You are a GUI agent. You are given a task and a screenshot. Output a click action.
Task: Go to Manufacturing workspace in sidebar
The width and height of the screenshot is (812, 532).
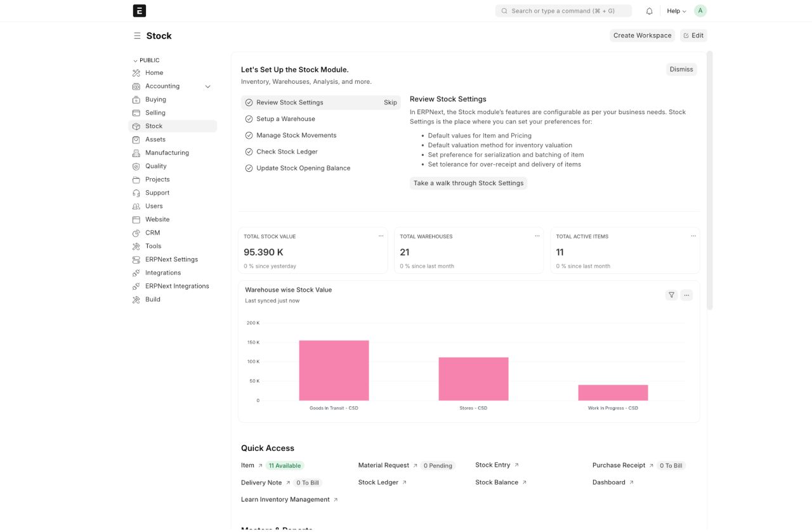tap(167, 153)
